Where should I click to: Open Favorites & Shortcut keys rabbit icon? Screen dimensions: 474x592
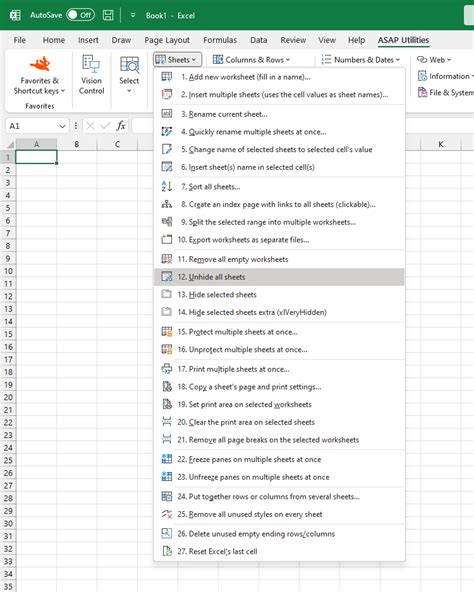(x=40, y=64)
